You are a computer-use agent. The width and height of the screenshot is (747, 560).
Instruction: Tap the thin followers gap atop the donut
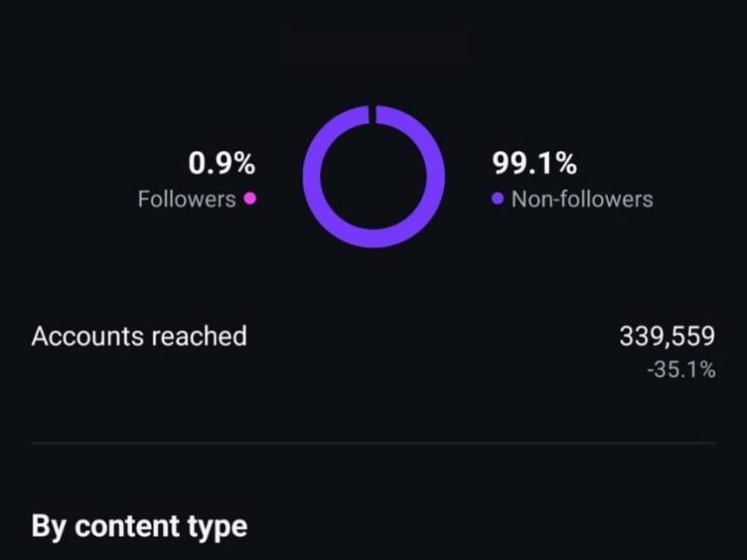[373, 115]
